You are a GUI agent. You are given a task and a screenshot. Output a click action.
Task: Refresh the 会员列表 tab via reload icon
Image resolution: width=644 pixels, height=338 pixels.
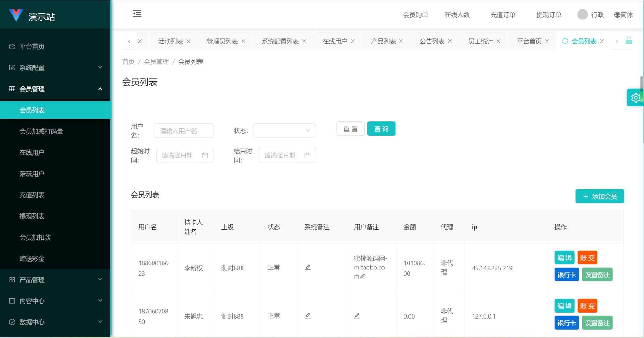565,41
